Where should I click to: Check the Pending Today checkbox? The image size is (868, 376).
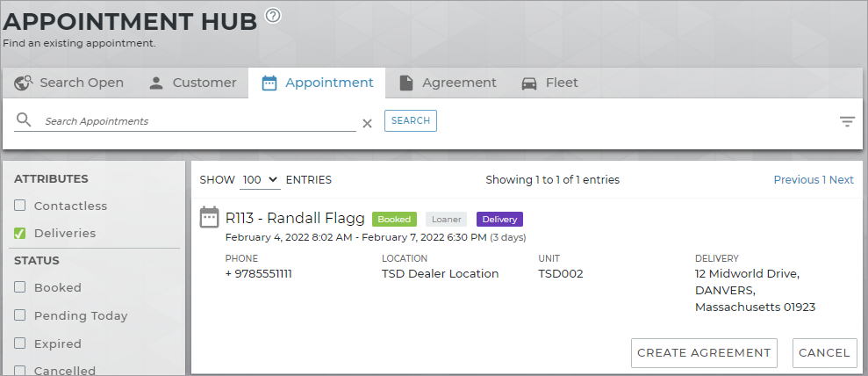click(x=20, y=315)
